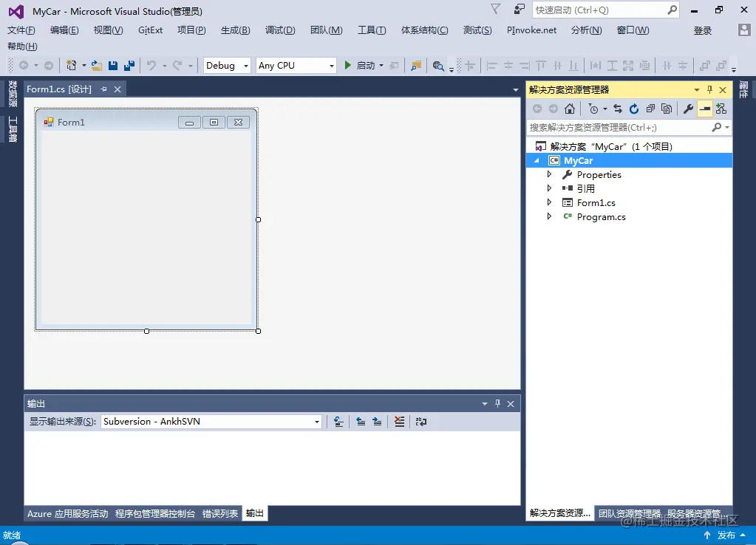Open the PInvoke.net menu
Image resolution: width=756 pixels, height=545 pixels.
pos(531,30)
